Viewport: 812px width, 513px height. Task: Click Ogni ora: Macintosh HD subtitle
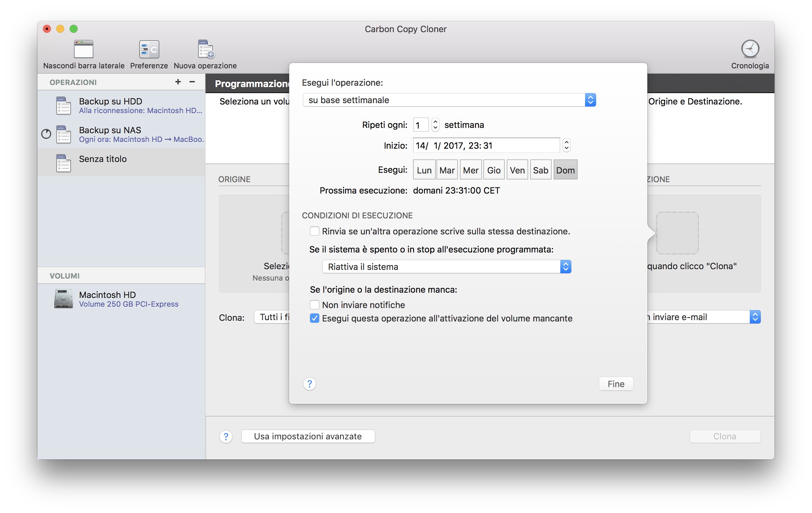pos(141,139)
